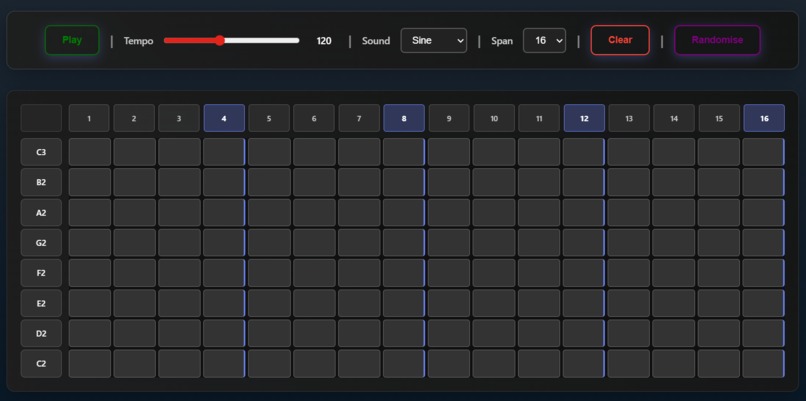Toggle the B2 note at step 3
Screen dimensions: 806x401
pos(179,182)
